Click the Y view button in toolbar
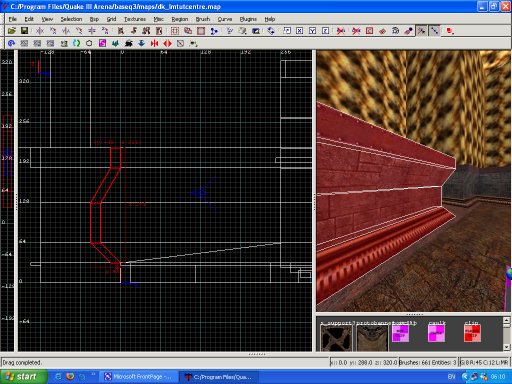The height and width of the screenshot is (384, 512). [312, 31]
